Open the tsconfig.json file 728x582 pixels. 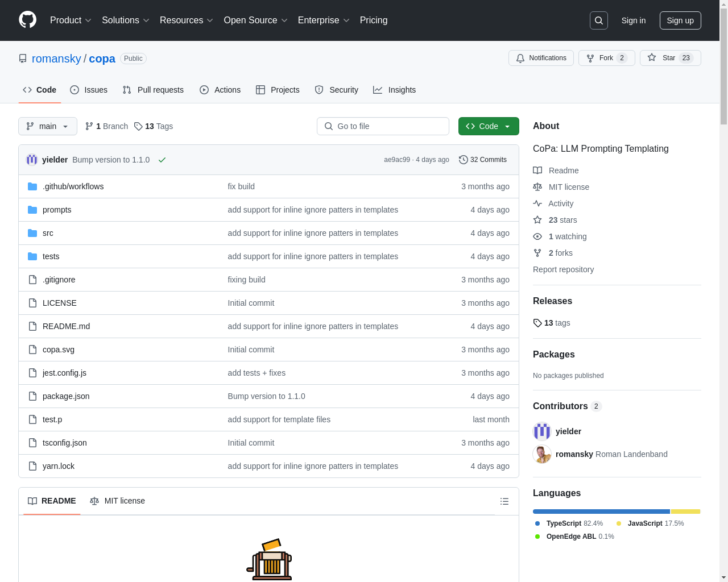65,443
